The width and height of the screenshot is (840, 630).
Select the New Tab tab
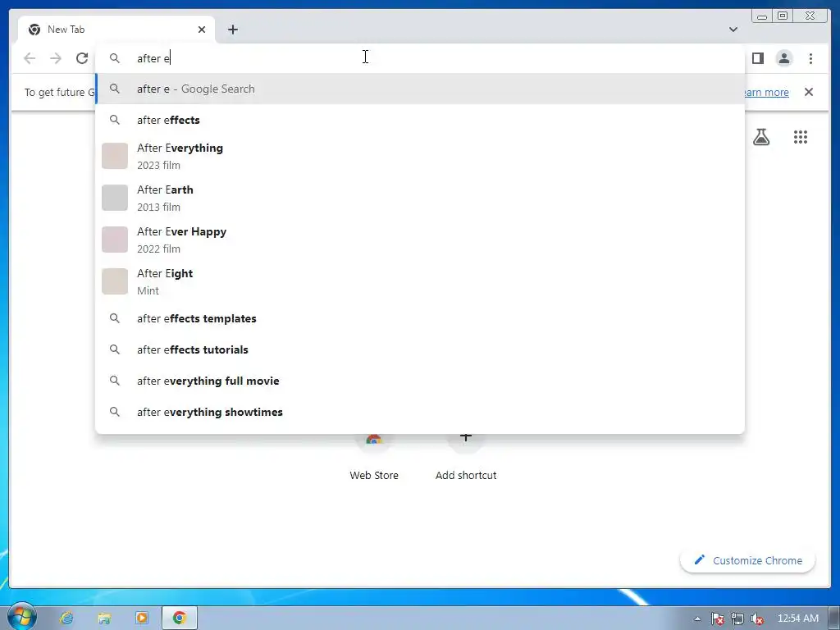pyautogui.click(x=116, y=30)
